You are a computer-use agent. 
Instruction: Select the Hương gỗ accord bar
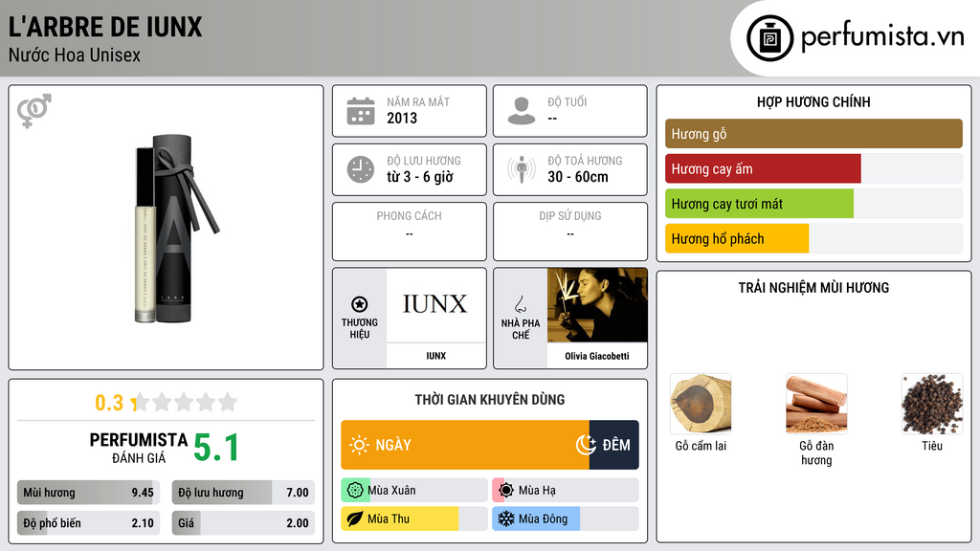[x=813, y=134]
